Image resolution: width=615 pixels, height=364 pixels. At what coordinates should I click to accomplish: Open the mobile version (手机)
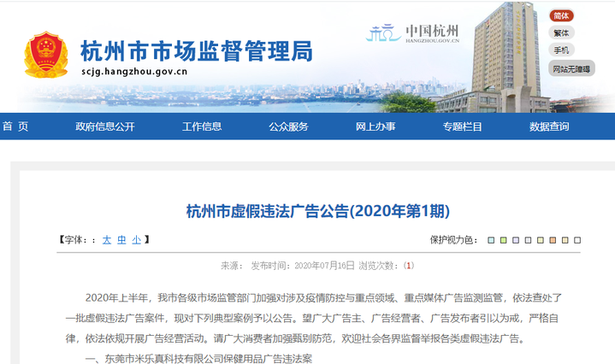pyautogui.click(x=561, y=50)
